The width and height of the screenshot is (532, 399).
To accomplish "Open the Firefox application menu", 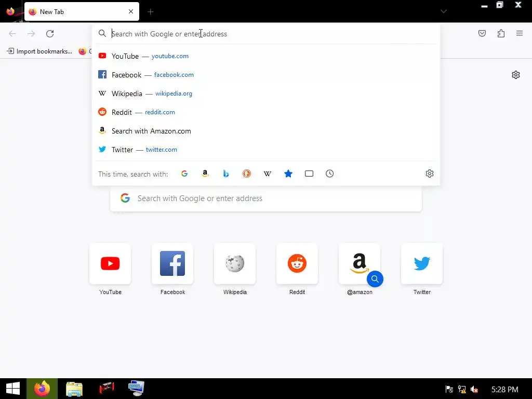I will (520, 33).
